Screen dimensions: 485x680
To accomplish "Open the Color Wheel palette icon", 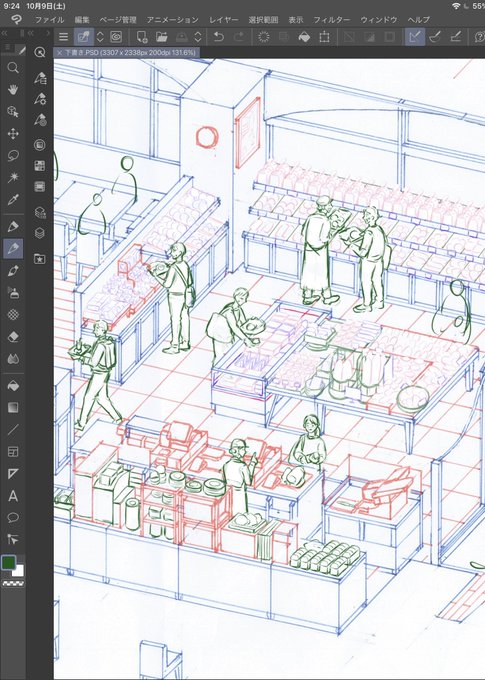I will coord(39,145).
